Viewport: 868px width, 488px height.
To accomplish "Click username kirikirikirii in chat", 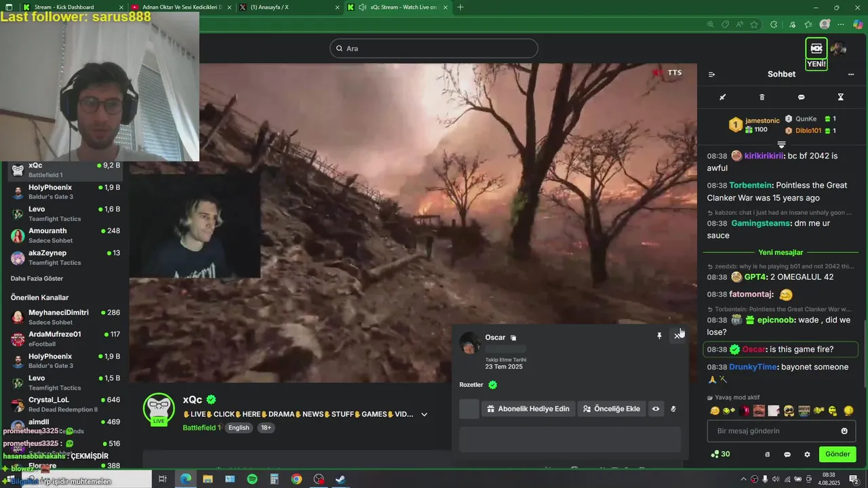I will pos(764,156).
